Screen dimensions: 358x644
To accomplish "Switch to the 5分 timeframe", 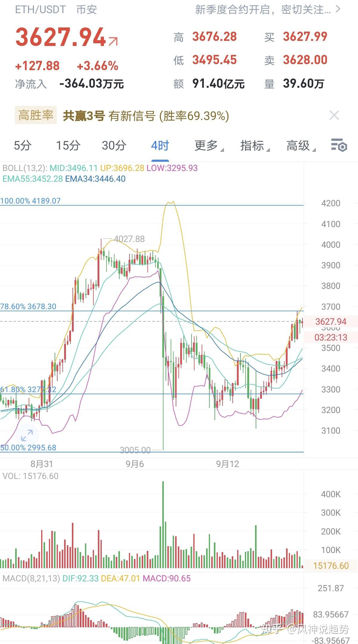I will (x=23, y=146).
